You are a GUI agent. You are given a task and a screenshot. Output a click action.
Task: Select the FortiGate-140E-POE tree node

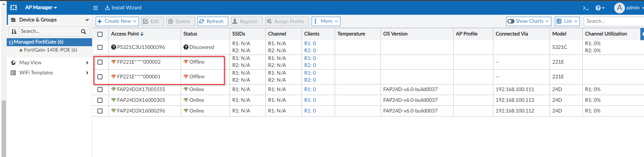click(50, 50)
